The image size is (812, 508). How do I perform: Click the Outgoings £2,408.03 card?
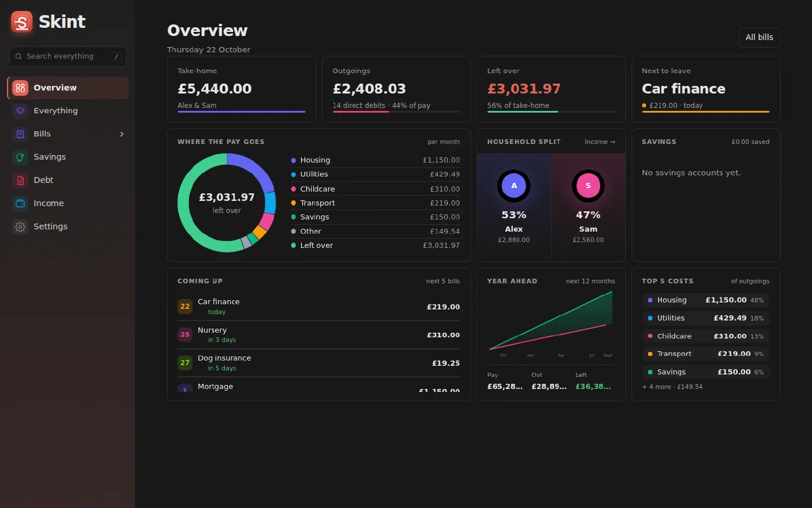[396, 89]
